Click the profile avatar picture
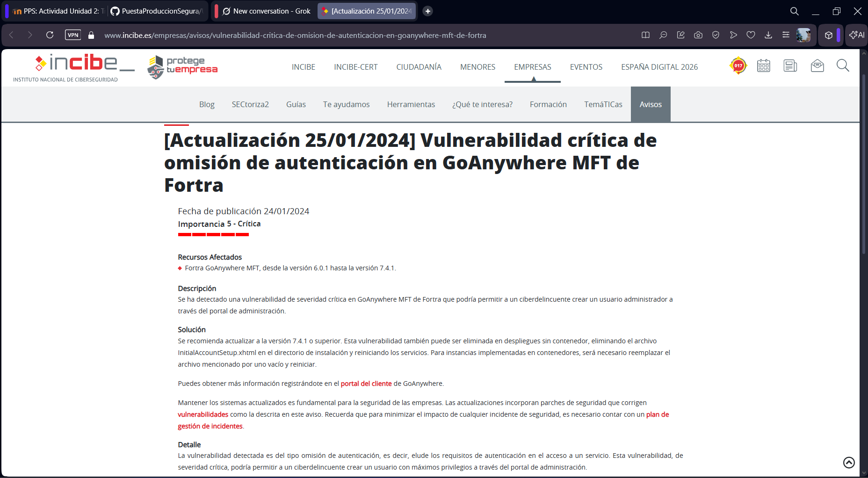 click(803, 35)
